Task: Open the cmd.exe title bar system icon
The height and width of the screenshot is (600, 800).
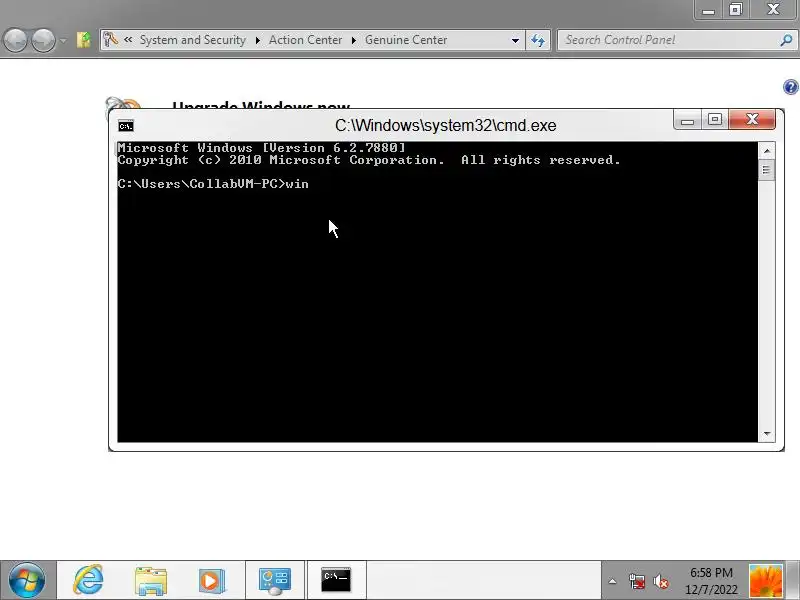Action: pyautogui.click(x=126, y=126)
